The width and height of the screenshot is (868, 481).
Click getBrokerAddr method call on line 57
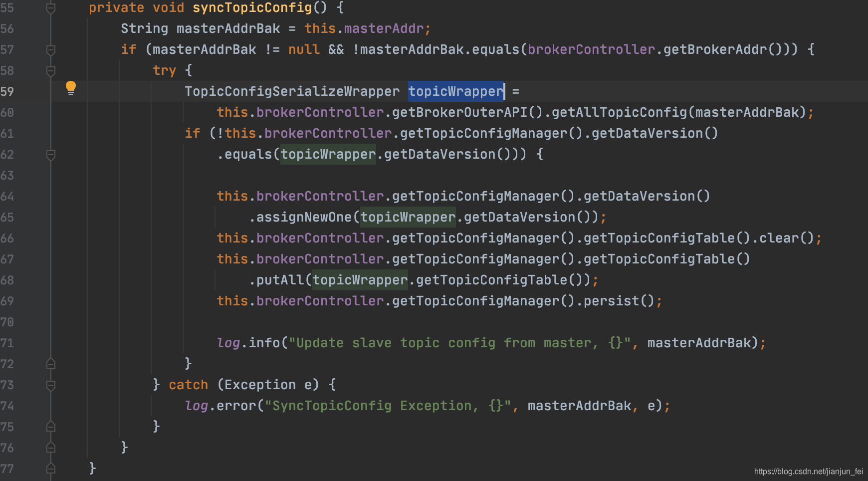click(715, 49)
